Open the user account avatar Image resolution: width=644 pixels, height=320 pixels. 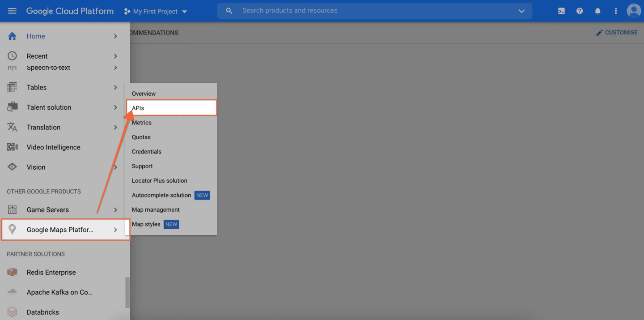pyautogui.click(x=634, y=11)
